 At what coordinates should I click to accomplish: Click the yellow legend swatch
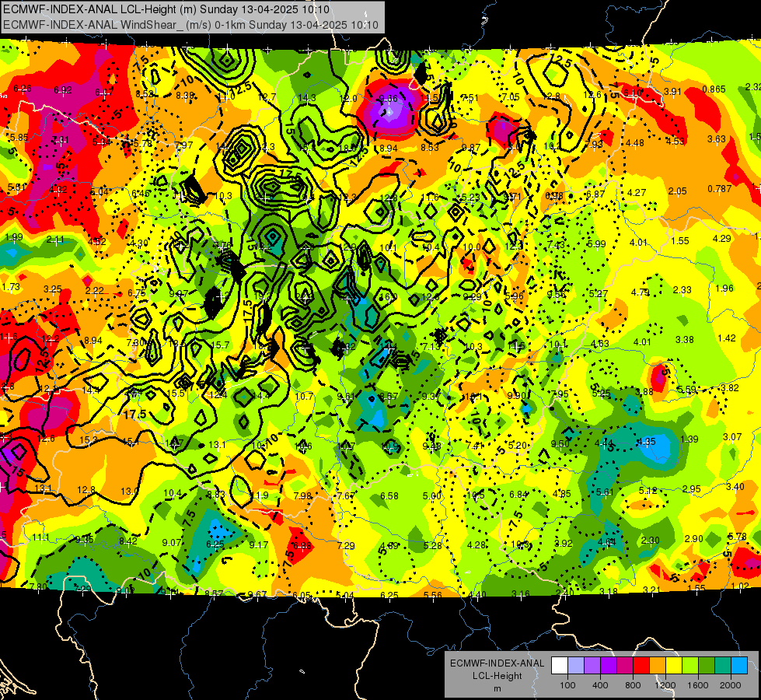tap(674, 666)
